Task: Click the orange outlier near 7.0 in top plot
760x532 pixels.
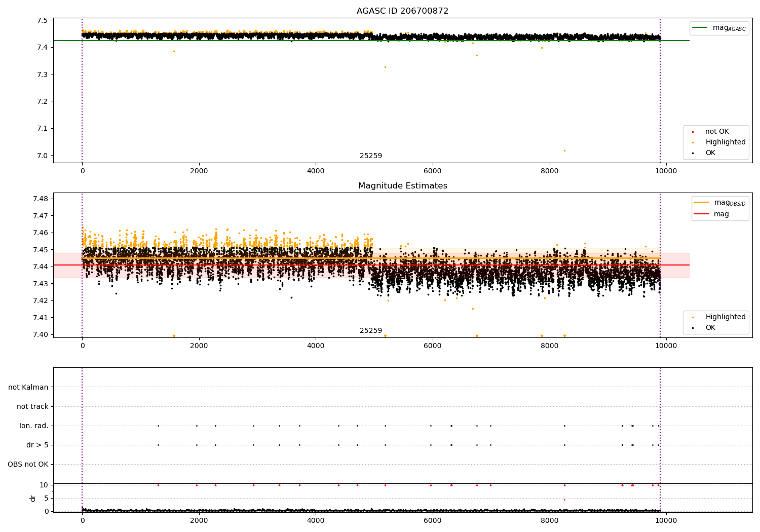Action: [x=564, y=150]
